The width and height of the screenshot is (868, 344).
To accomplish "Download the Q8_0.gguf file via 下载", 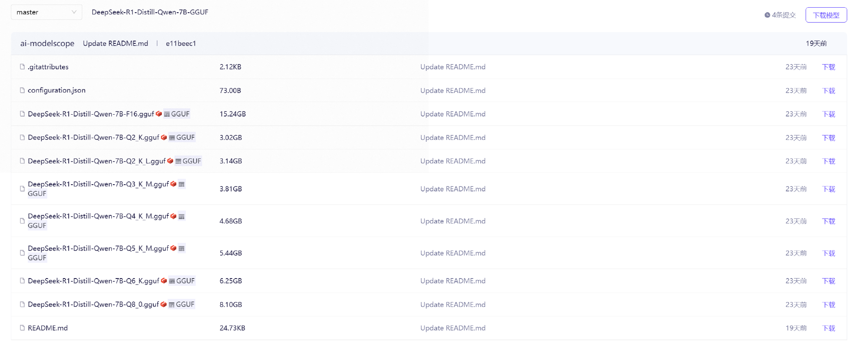I will point(828,305).
